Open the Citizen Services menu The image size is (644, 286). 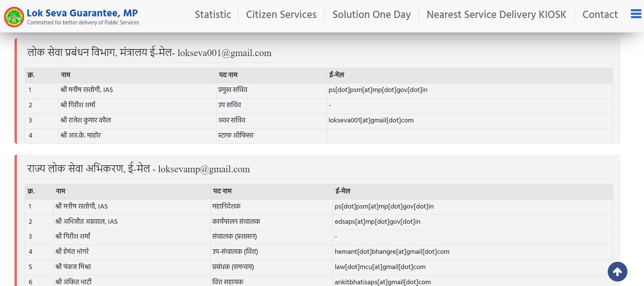click(x=281, y=15)
